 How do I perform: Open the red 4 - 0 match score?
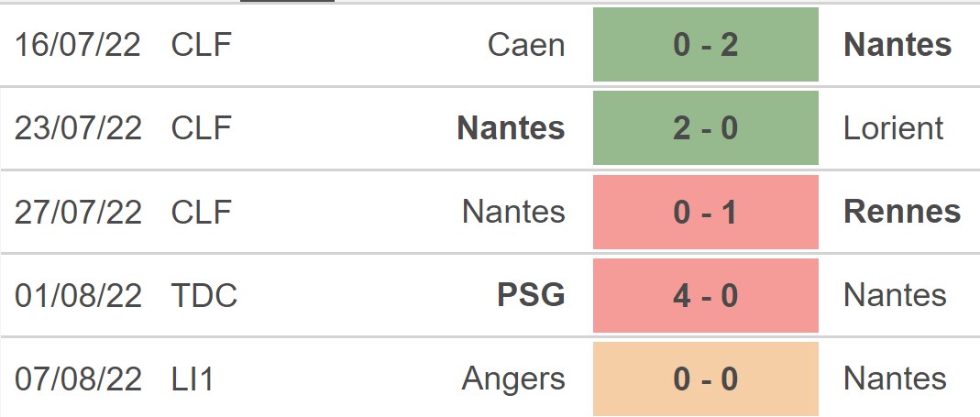pyautogui.click(x=705, y=295)
